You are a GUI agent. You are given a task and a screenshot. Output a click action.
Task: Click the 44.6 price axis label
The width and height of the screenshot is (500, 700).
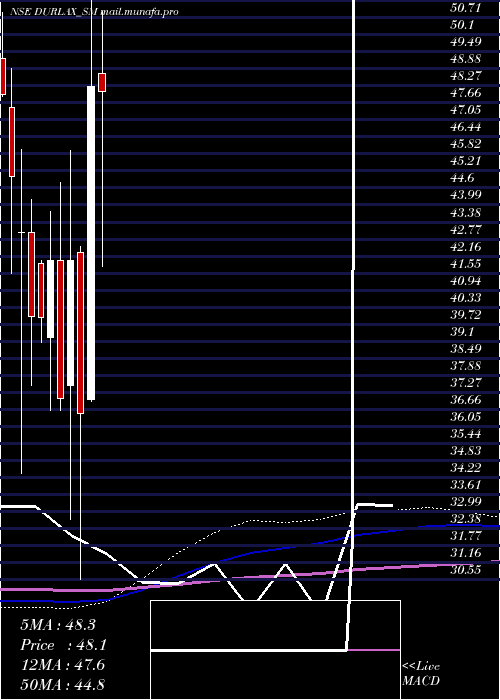[462, 178]
